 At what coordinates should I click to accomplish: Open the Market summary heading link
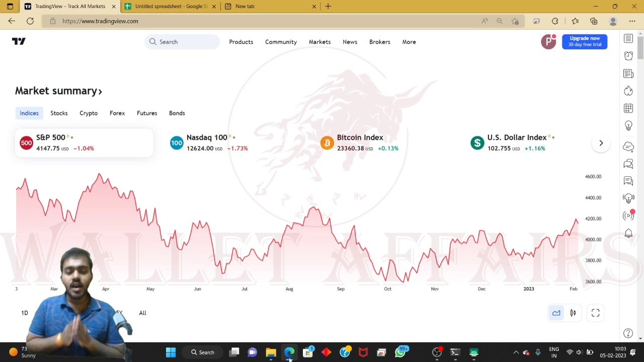click(58, 91)
